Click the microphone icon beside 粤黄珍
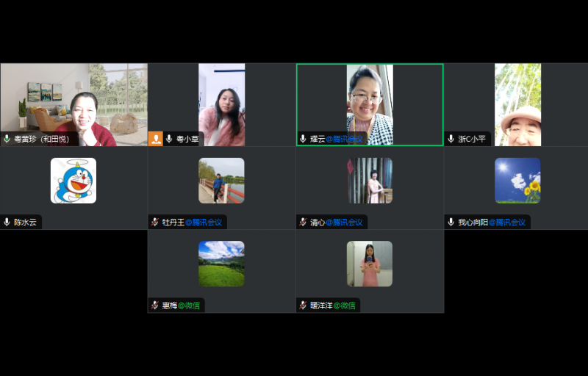Viewport: 588px width, 376px height. [x=7, y=139]
